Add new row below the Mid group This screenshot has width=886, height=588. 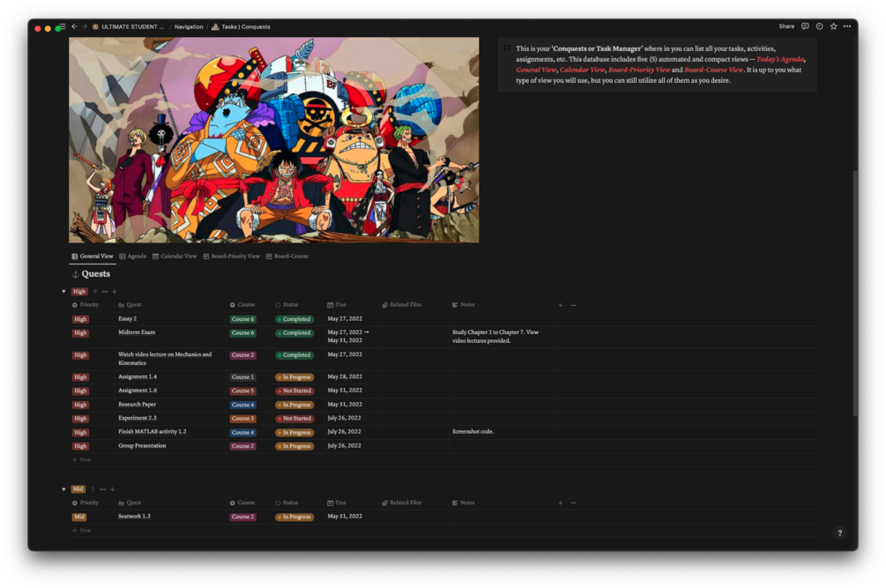[x=81, y=531]
